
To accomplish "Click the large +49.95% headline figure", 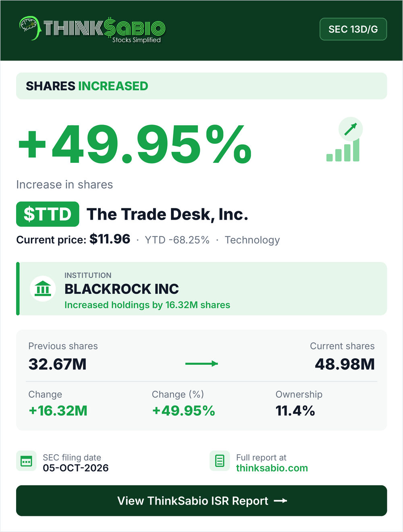I will pyautogui.click(x=135, y=144).
